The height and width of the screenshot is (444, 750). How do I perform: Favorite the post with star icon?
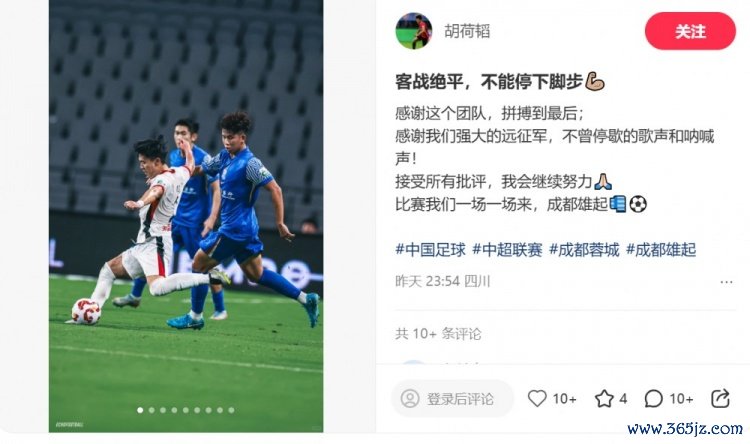pos(604,398)
